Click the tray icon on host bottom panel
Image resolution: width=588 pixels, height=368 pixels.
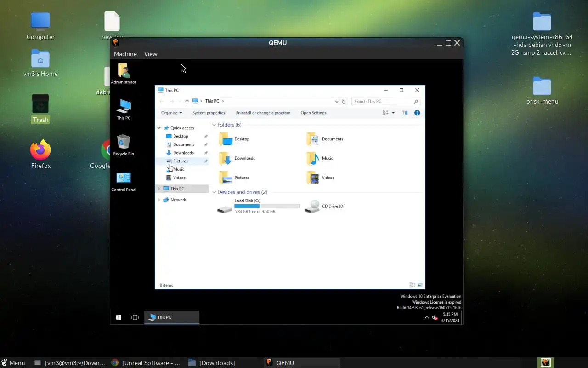point(545,362)
